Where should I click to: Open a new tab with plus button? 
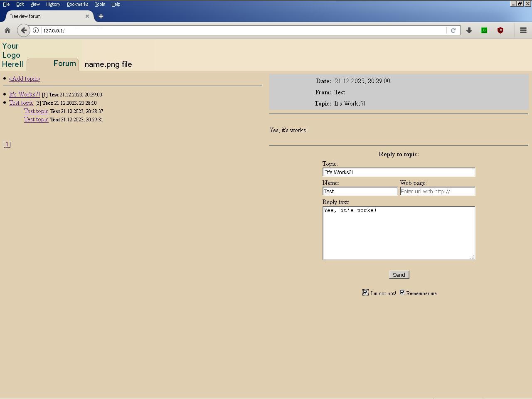pos(101,16)
